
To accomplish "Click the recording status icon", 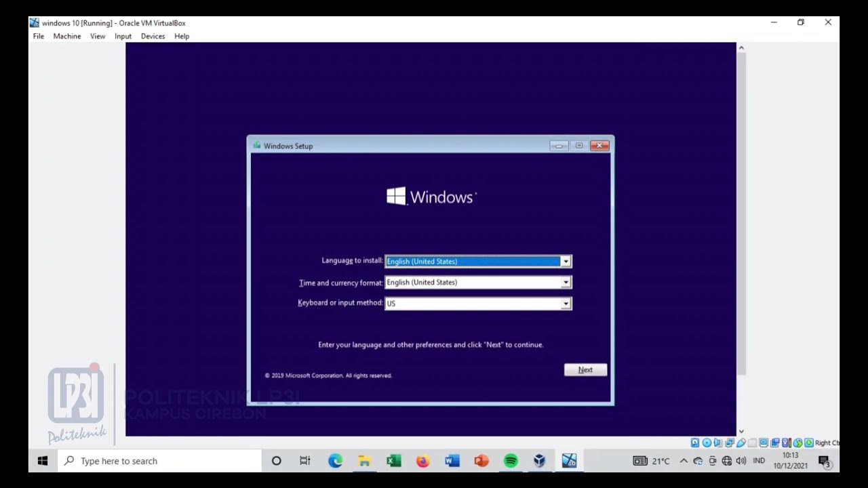I will point(775,443).
